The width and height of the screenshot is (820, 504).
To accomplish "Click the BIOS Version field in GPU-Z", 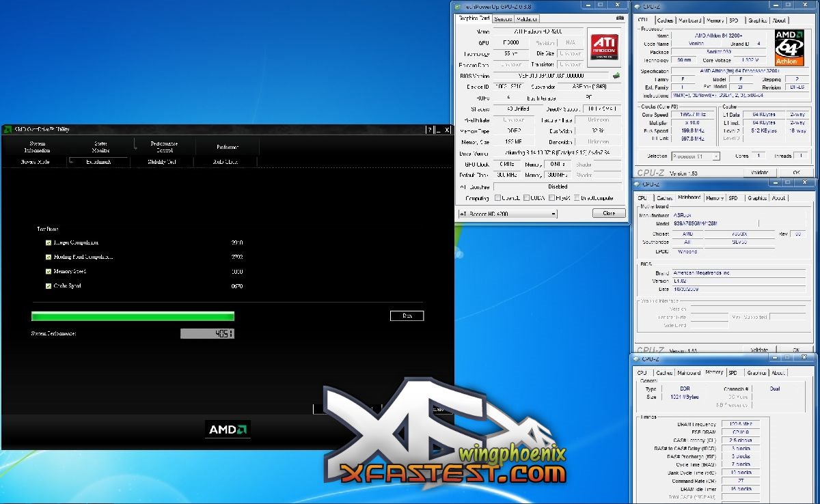I will click(x=551, y=76).
